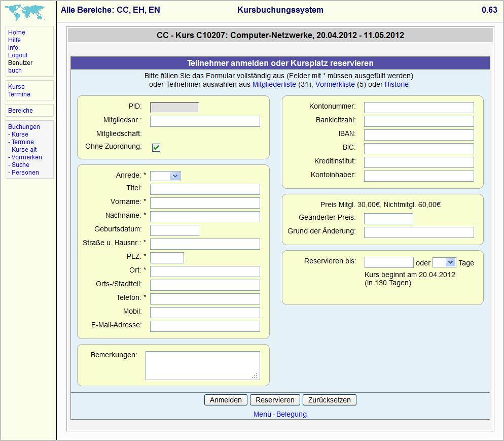The image size is (504, 441).
Task: Focus the Bankleitzahl input field
Action: pyautogui.click(x=419, y=121)
